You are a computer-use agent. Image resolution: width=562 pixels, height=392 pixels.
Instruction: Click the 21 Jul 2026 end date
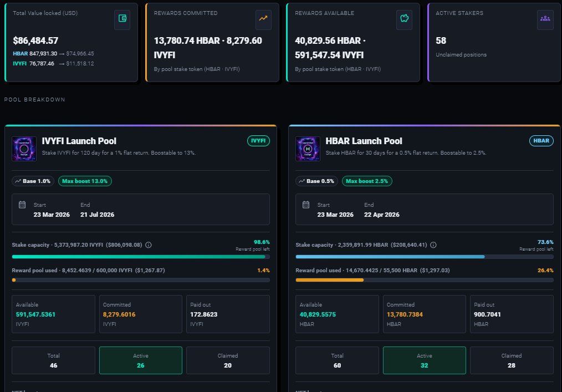97,215
